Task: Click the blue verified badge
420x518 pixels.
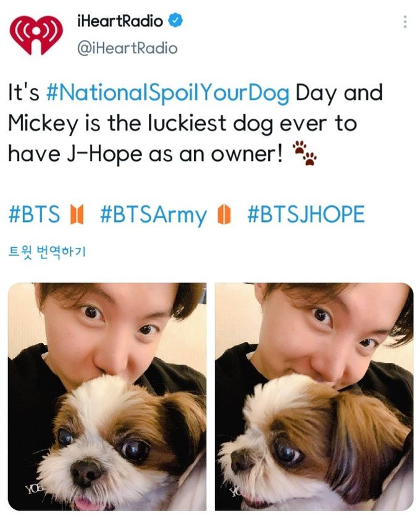Action: [x=175, y=21]
